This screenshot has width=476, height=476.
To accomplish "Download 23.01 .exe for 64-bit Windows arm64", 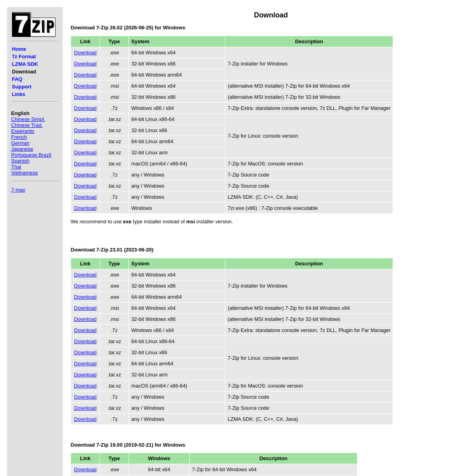I will [85, 297].
